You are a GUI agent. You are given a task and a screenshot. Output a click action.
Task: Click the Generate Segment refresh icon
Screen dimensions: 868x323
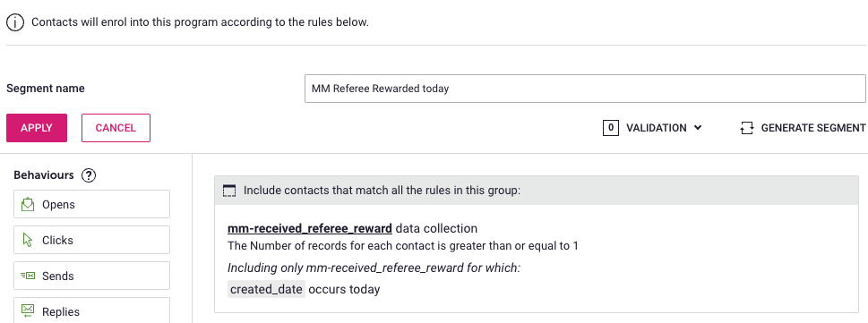pyautogui.click(x=747, y=128)
